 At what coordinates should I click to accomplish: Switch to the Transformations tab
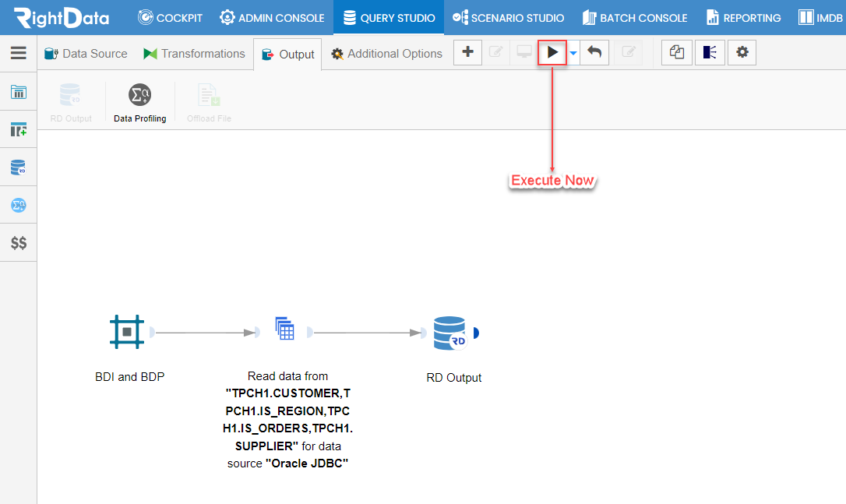click(194, 53)
